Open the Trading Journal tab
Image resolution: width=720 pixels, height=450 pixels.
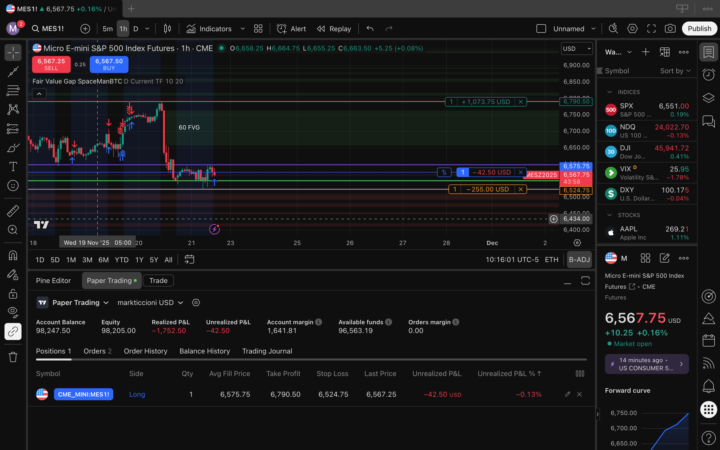pyautogui.click(x=266, y=351)
